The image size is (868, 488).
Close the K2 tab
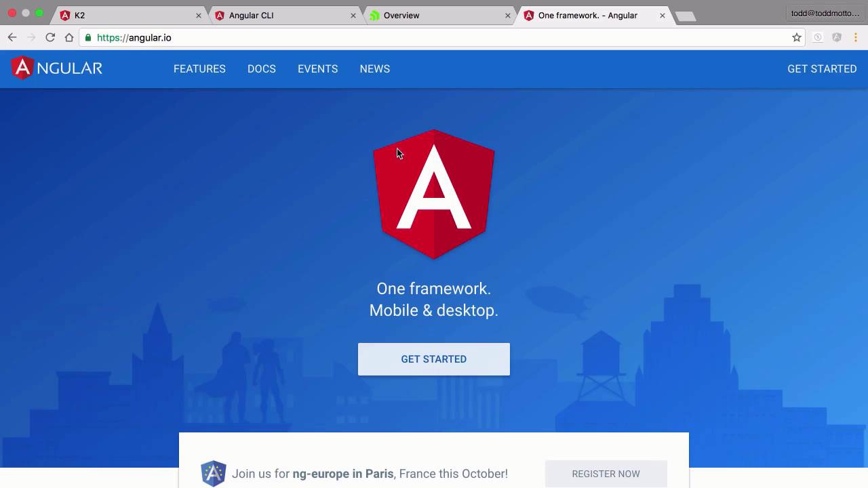199,15
